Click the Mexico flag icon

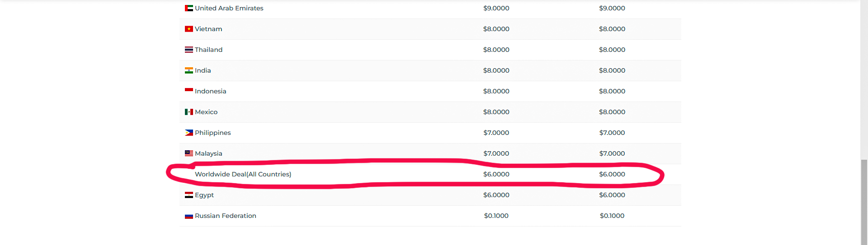click(x=189, y=112)
